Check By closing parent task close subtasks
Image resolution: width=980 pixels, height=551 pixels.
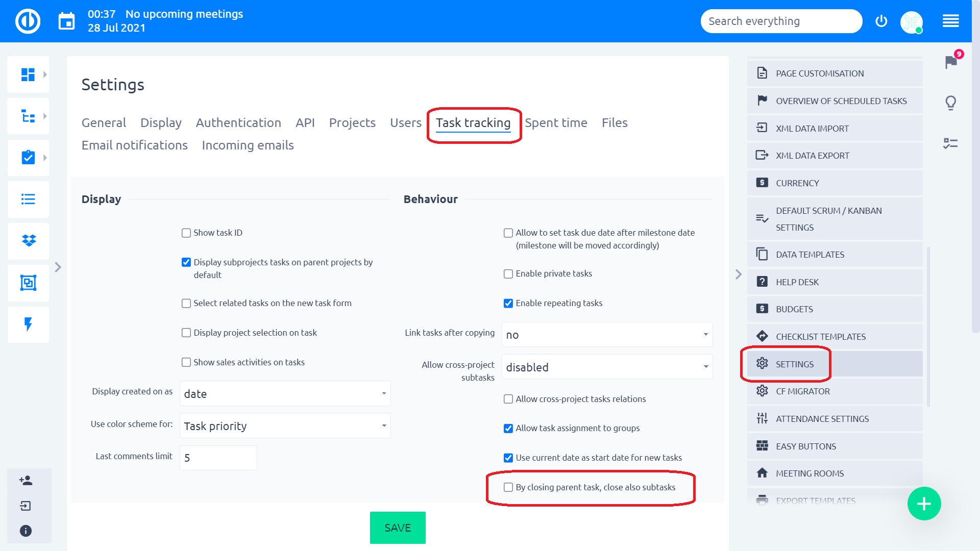pyautogui.click(x=508, y=487)
